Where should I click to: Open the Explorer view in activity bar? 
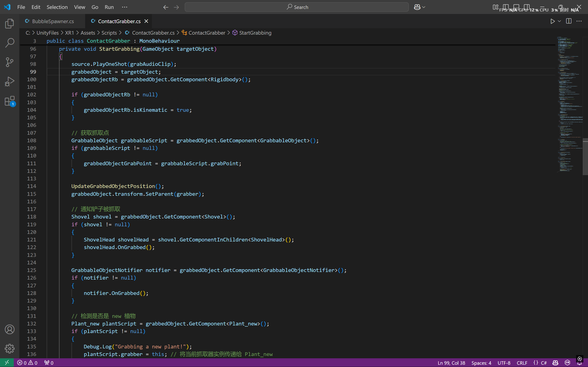point(9,23)
